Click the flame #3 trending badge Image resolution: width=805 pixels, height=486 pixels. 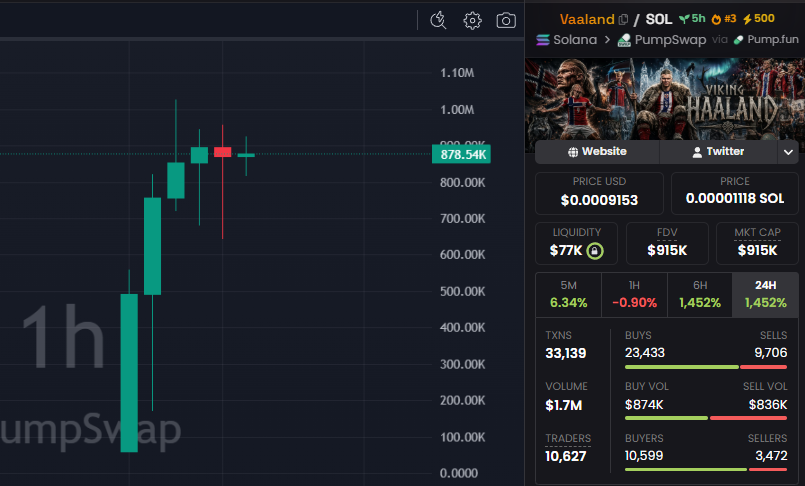point(724,19)
